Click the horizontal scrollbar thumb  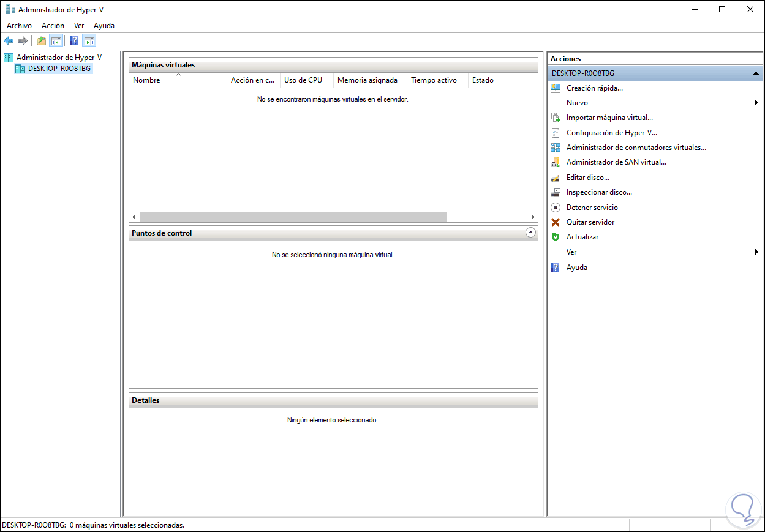(293, 217)
